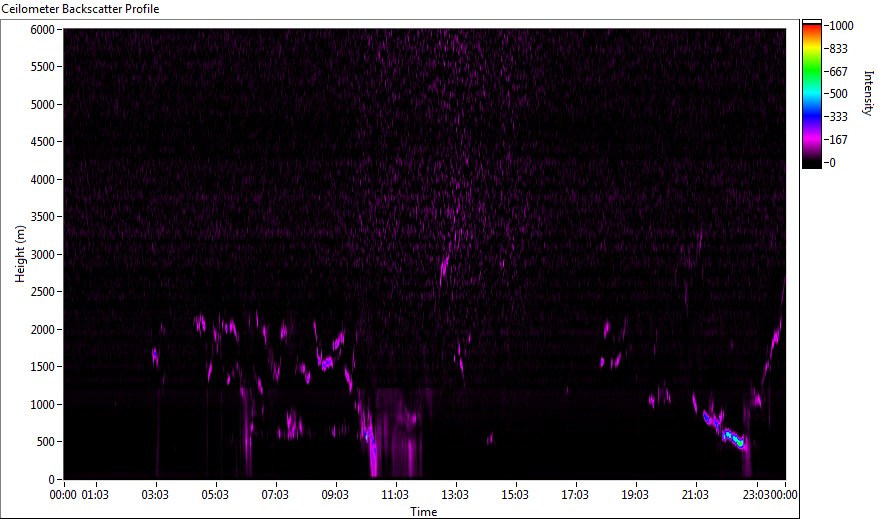
Task: Click the 11:03 time tick label
Action: click(395, 495)
